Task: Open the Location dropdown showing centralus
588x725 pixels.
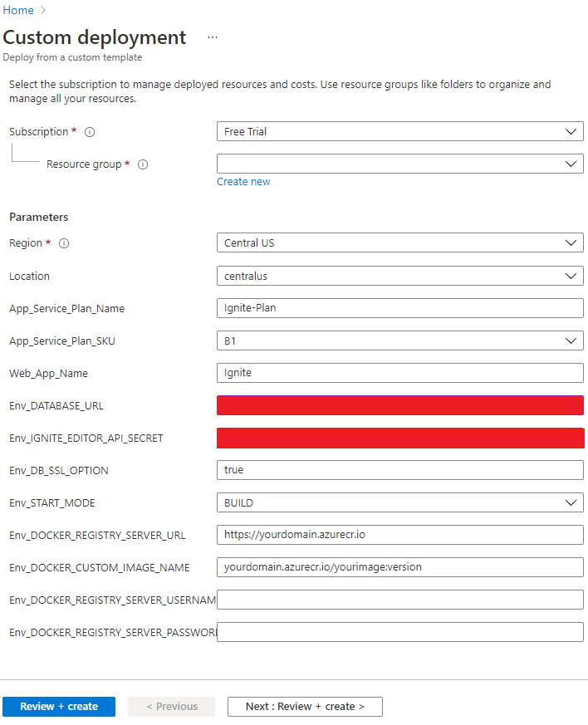Action: point(399,276)
